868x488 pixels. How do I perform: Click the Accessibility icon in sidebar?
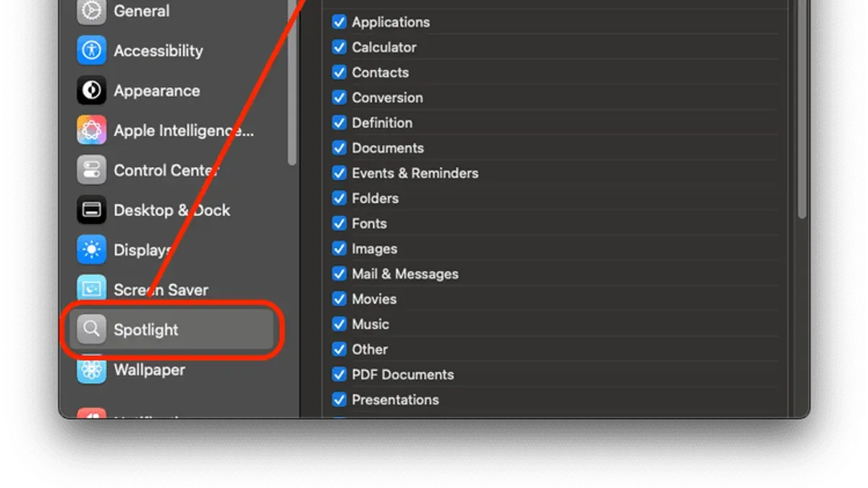(x=92, y=51)
